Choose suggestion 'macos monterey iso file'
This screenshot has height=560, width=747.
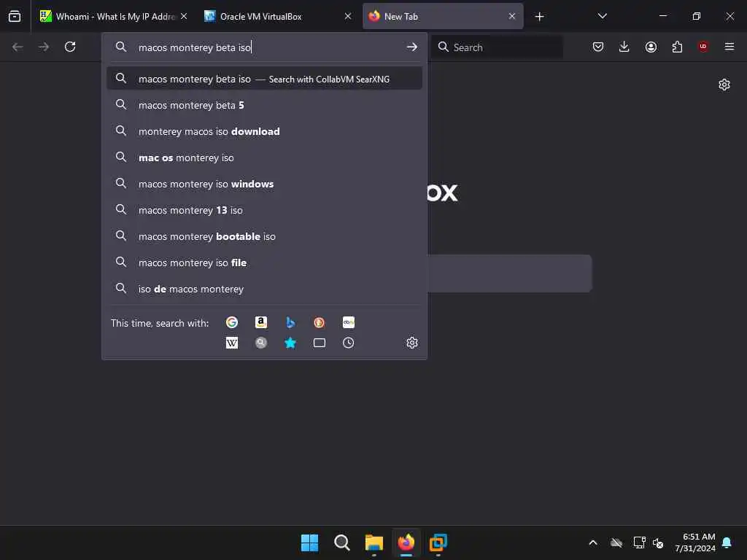click(264, 262)
